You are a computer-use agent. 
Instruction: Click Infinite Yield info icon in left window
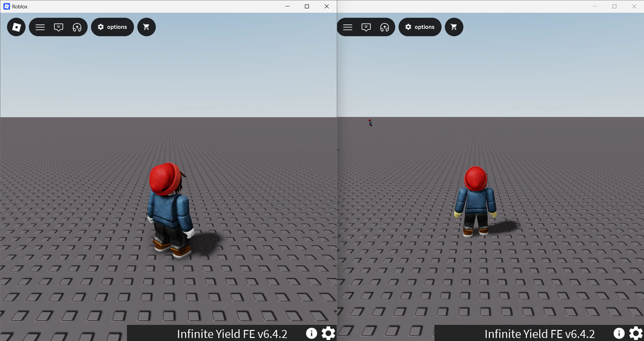pos(312,333)
